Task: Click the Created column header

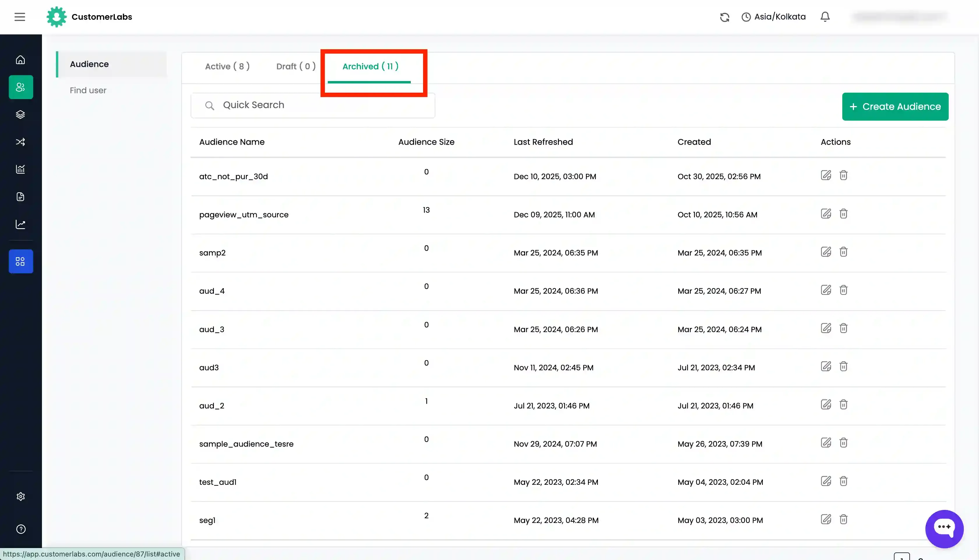Action: point(694,142)
